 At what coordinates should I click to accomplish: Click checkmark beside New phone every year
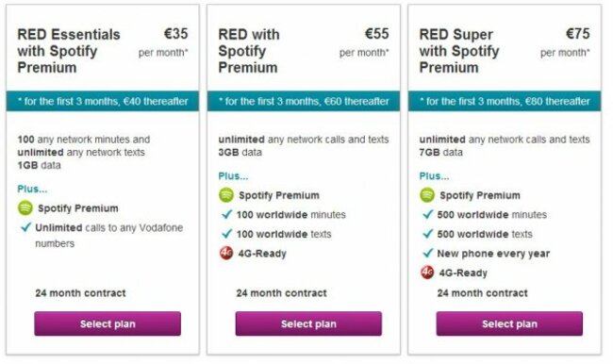pos(428,253)
